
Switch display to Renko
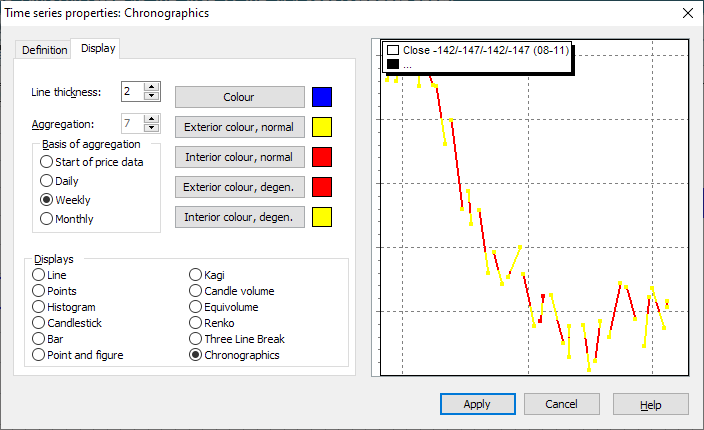pos(196,323)
